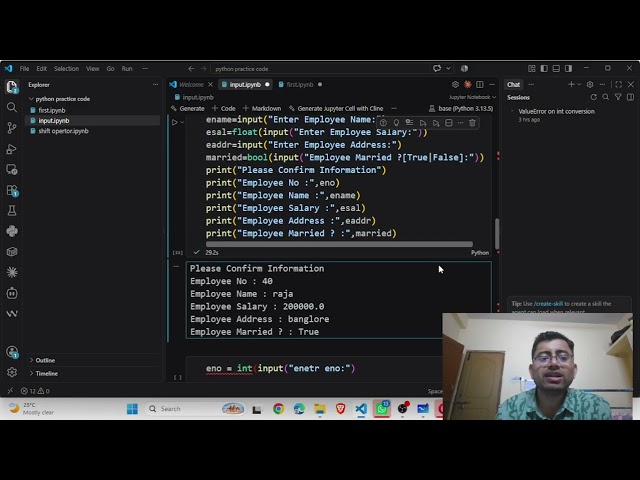The width and height of the screenshot is (640, 480).
Task: Refresh the chat Sessions list
Action: (594, 97)
